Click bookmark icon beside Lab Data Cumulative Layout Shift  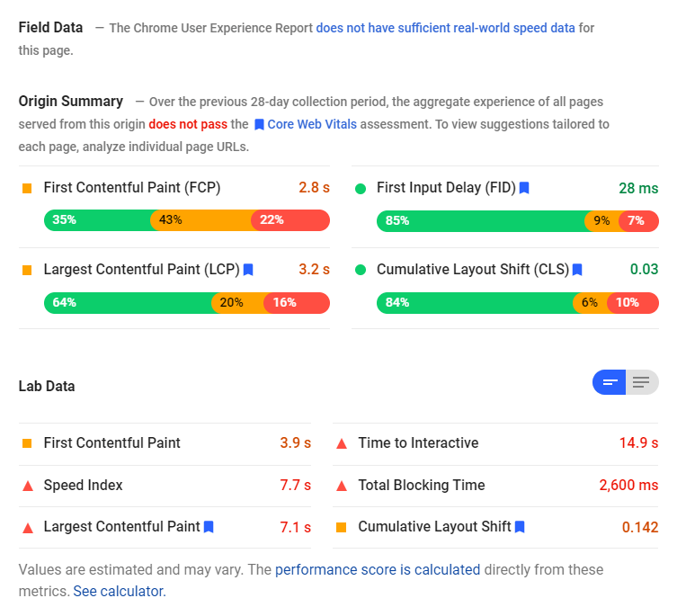click(520, 526)
